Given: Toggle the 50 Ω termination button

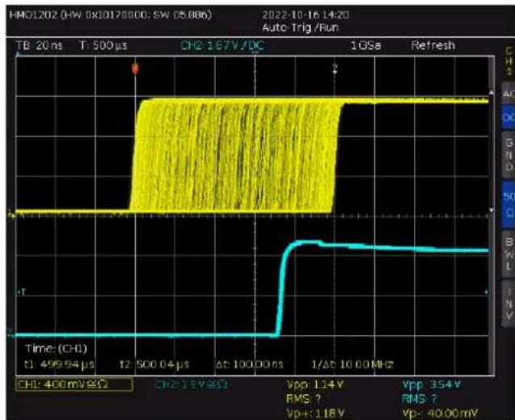Looking at the screenshot, I should coord(509,204).
